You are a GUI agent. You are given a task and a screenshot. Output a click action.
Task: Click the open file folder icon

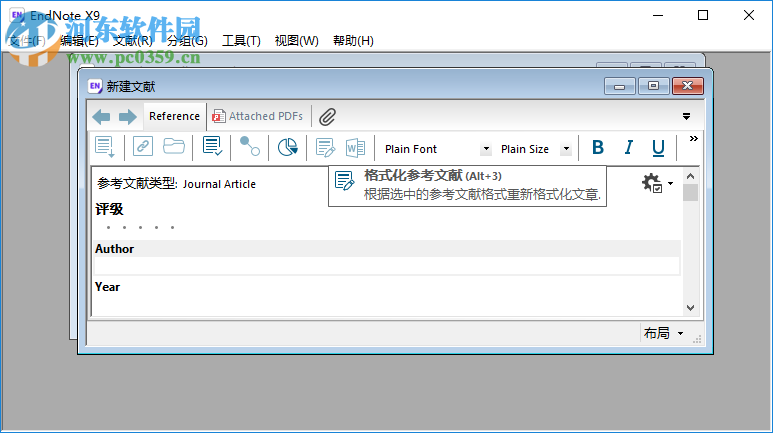[x=174, y=146]
